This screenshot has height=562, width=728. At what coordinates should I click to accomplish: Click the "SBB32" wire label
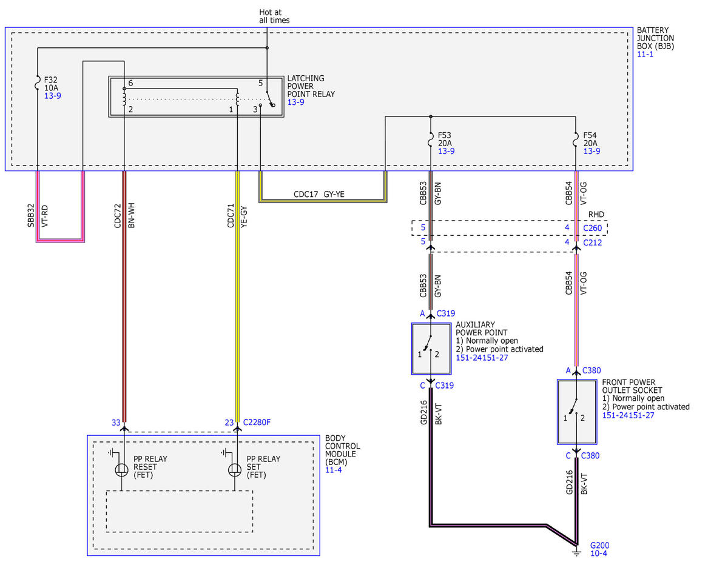[30, 215]
